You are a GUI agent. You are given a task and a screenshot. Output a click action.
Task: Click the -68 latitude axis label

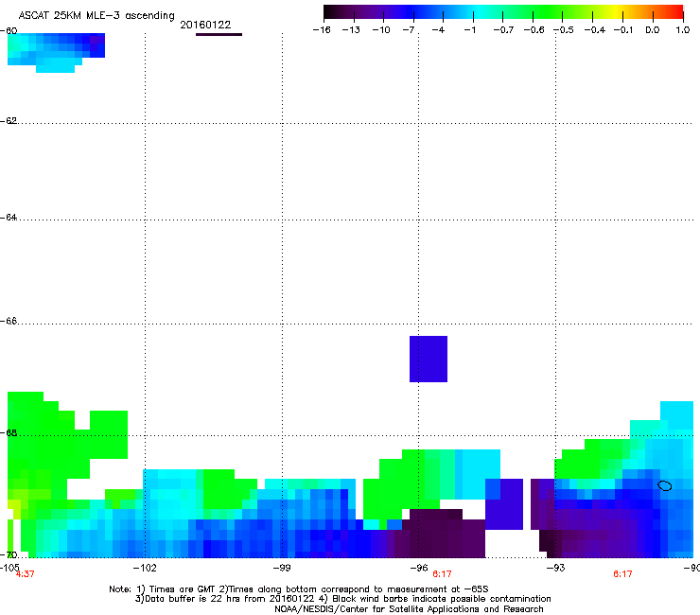pyautogui.click(x=9, y=432)
